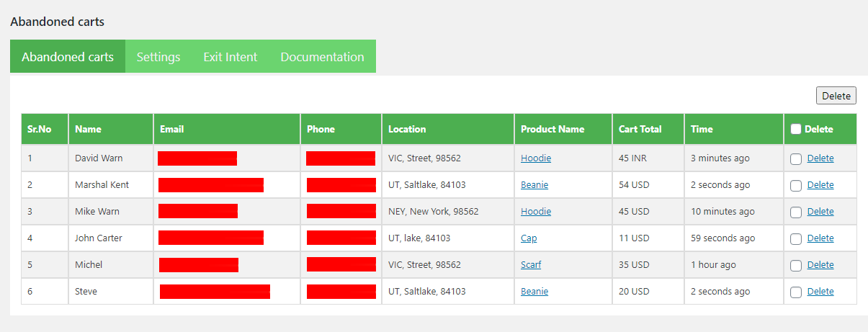Check the delete box for Steve
Screen dimensions: 868x332
click(x=796, y=292)
